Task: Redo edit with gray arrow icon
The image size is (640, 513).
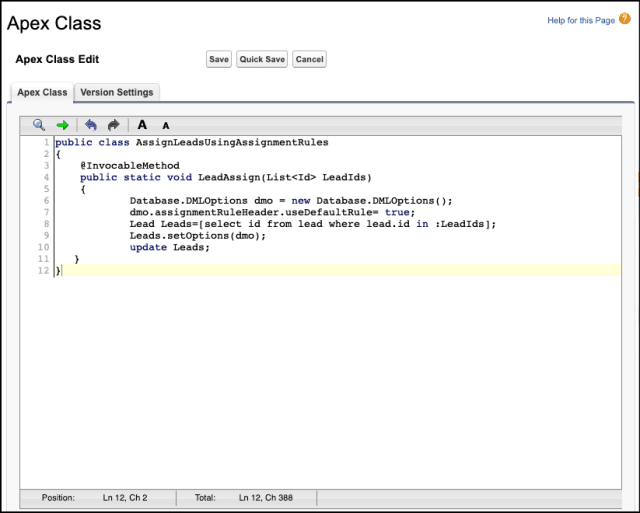Action: [113, 125]
